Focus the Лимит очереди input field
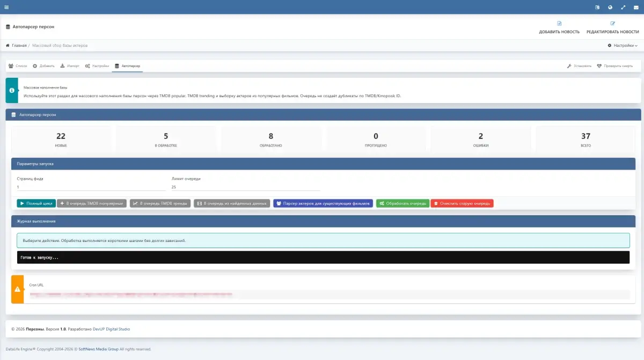The height and width of the screenshot is (360, 644). (x=245, y=187)
